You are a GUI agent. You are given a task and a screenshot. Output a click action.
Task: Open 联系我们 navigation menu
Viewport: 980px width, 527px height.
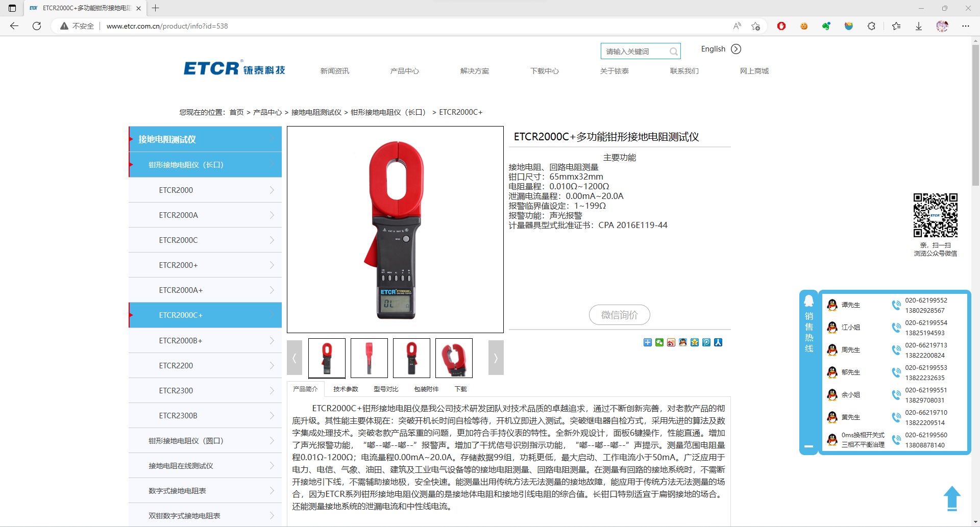(684, 71)
